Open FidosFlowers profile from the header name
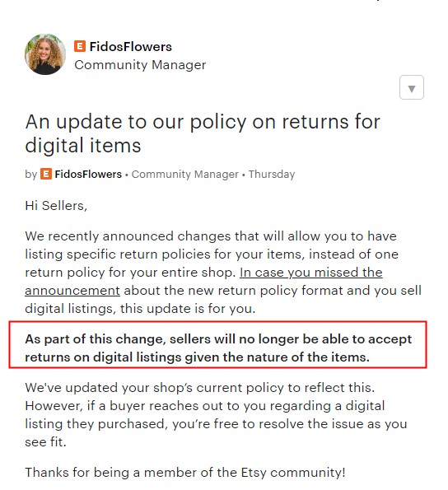The width and height of the screenshot is (448, 490). point(131,47)
